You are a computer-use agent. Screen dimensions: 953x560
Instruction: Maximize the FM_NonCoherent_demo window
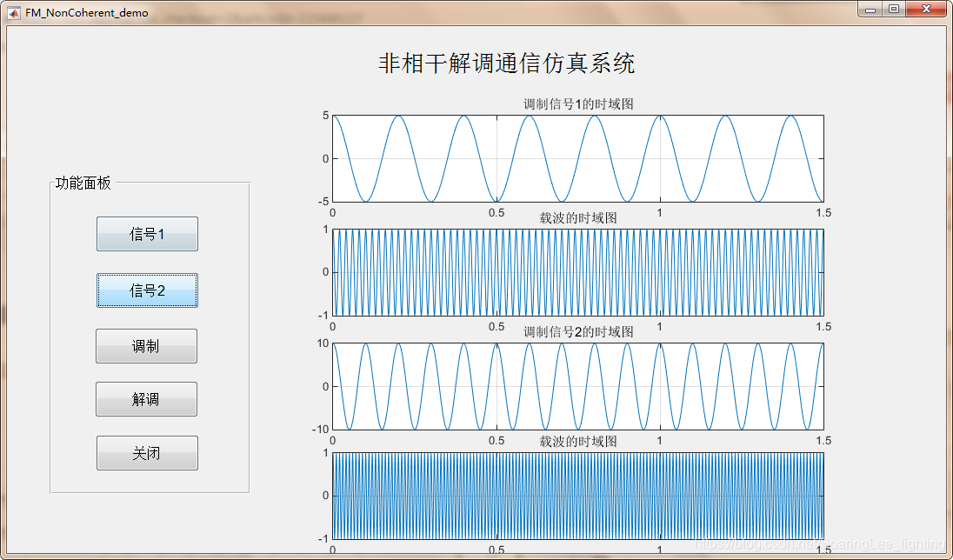(894, 9)
